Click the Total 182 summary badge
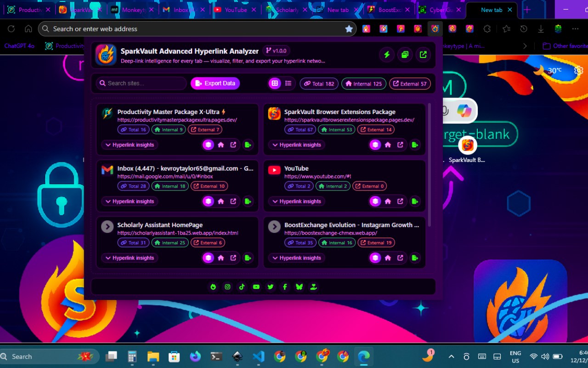 coord(319,84)
